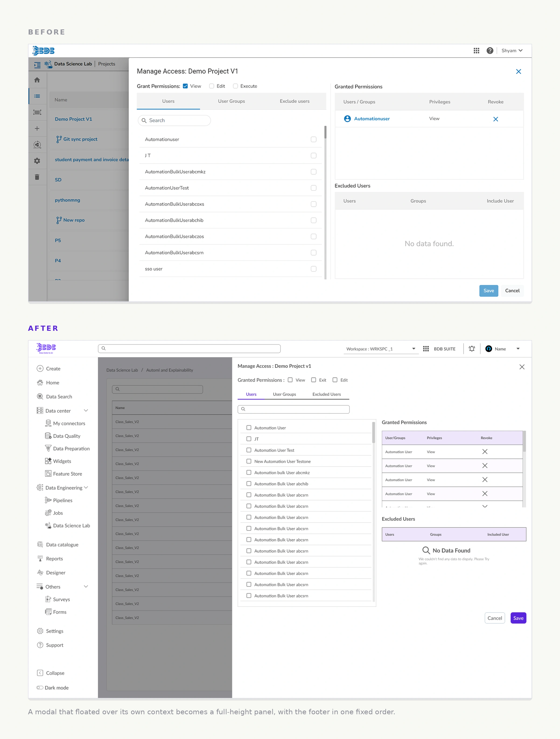Screen dimensions: 560x739
Task: Open Jobs in the sidebar
Action: point(57,513)
